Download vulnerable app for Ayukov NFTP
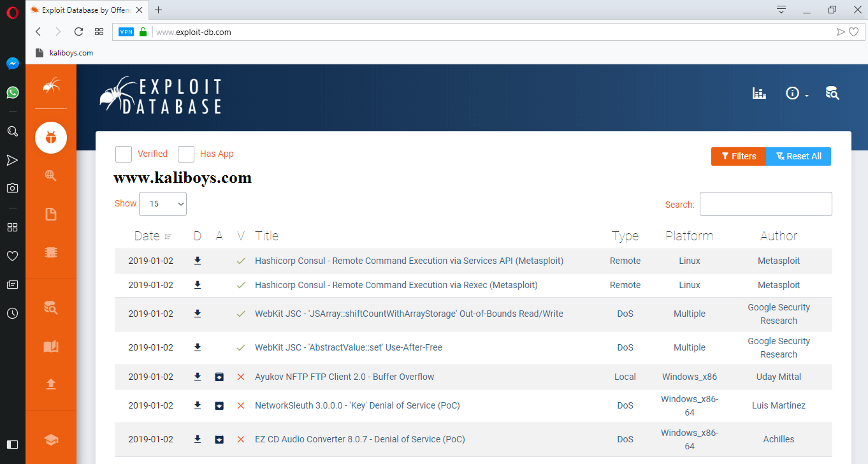 [x=219, y=377]
